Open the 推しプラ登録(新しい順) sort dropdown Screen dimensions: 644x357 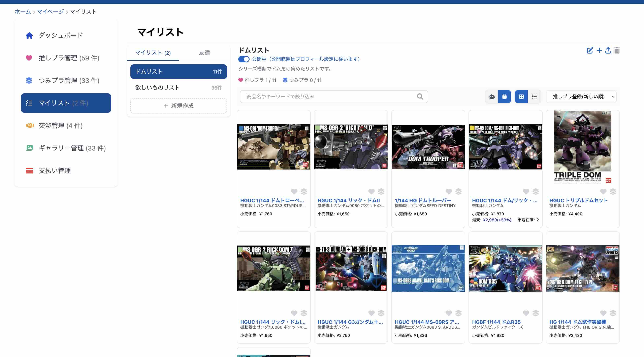[x=581, y=97]
